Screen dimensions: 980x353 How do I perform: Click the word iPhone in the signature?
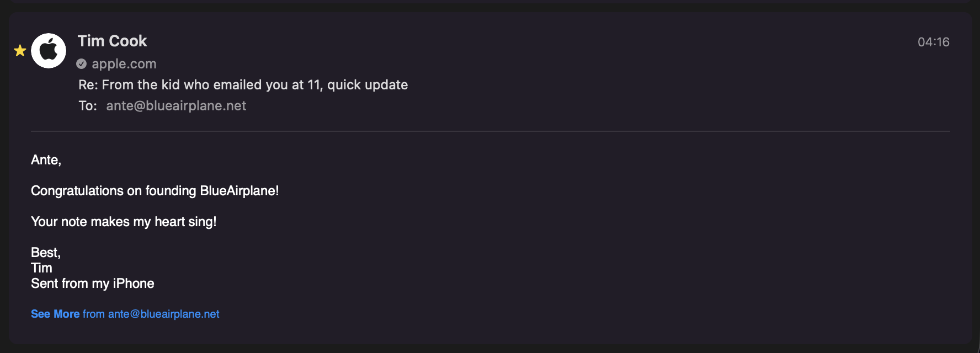(134, 284)
